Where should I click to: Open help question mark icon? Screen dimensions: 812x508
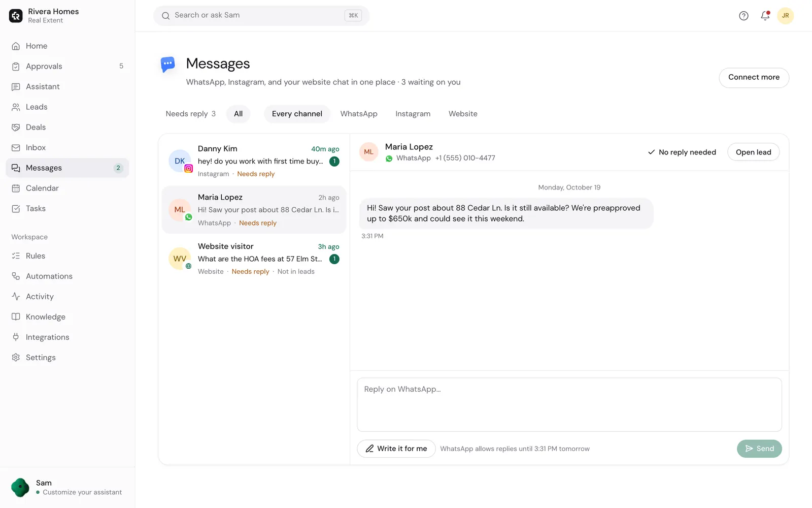(x=743, y=16)
